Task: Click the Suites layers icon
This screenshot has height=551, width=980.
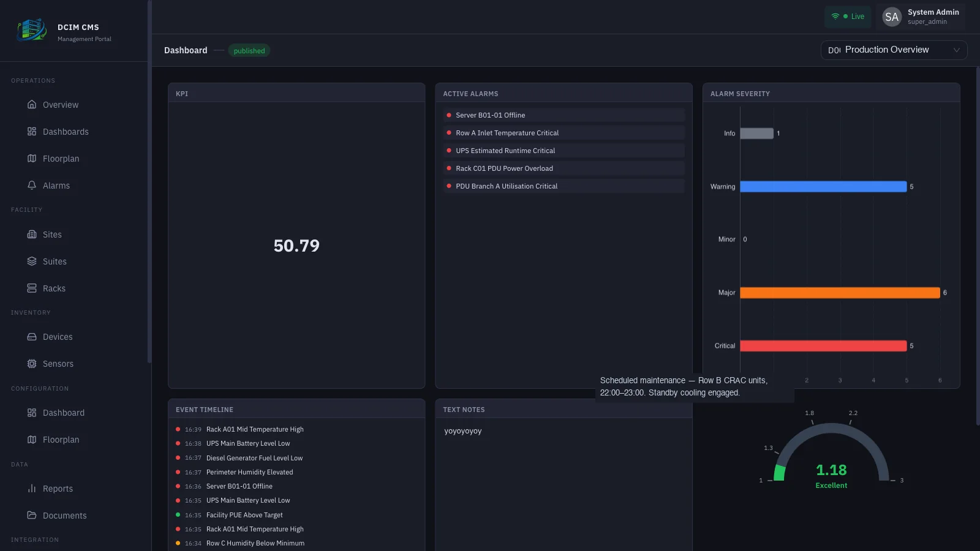Action: tap(32, 261)
